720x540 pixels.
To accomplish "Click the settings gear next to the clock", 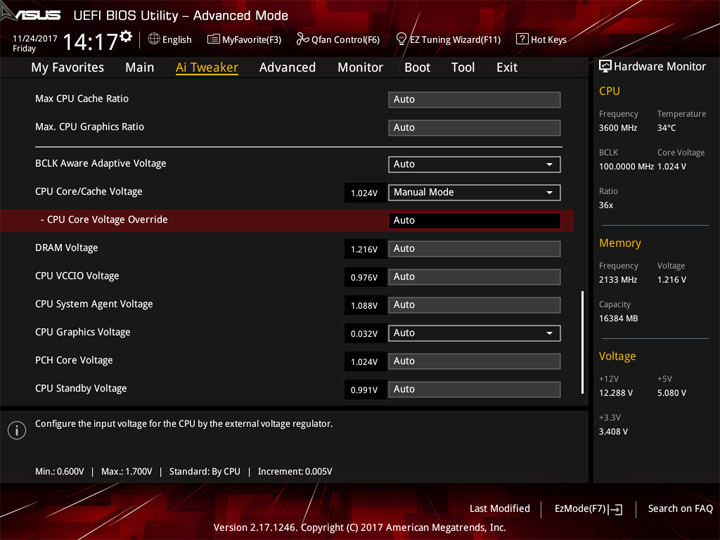I will coord(126,37).
